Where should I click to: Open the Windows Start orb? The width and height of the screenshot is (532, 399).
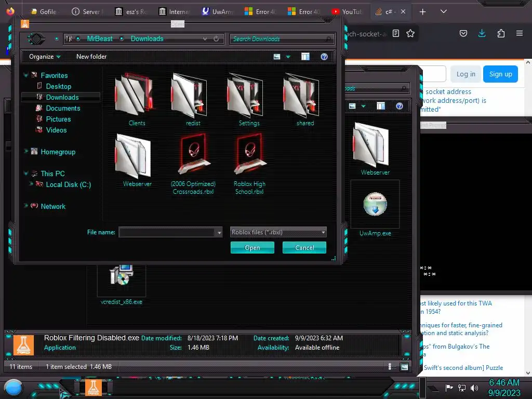(x=14, y=388)
